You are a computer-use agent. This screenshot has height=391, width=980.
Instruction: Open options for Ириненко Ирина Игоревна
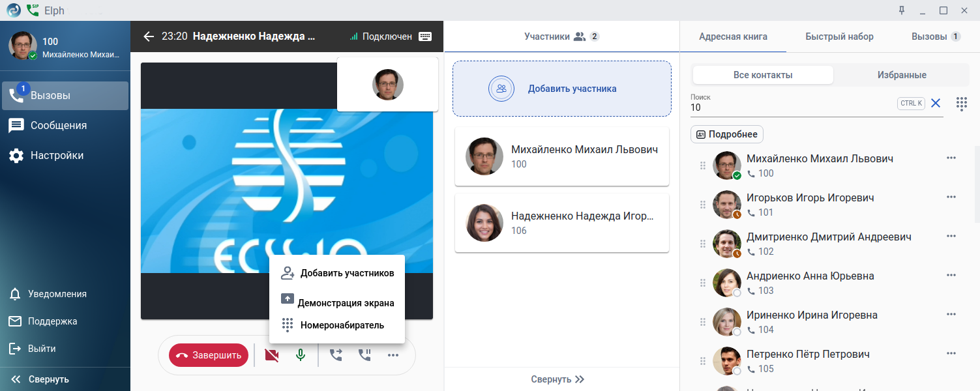[x=951, y=314]
